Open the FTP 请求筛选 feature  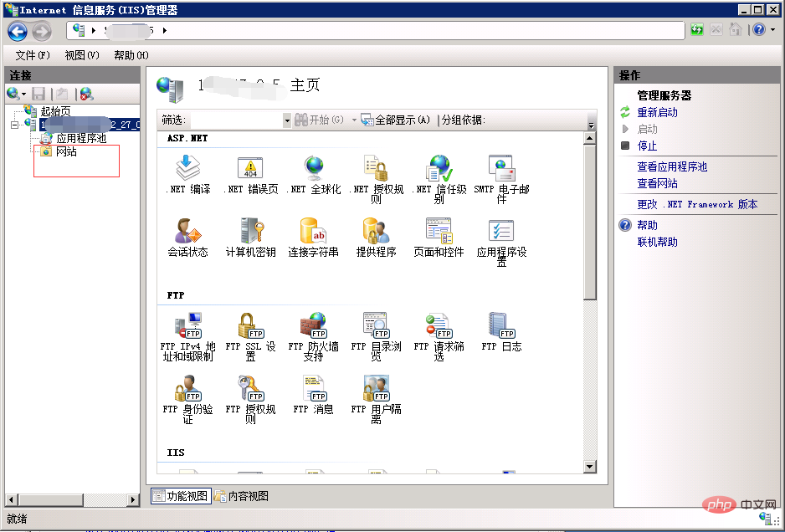point(439,335)
